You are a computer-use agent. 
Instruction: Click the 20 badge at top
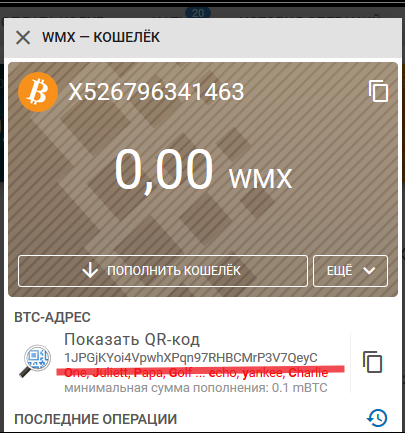(x=198, y=13)
